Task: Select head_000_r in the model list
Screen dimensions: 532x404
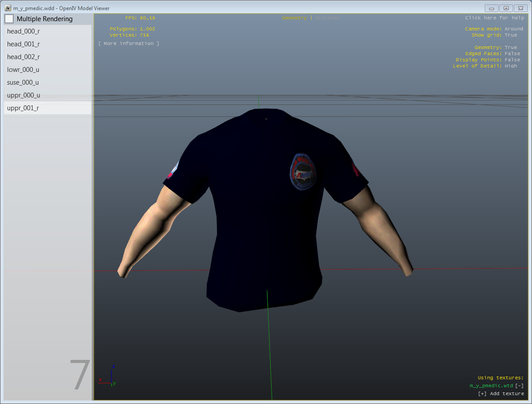Action: 23,31
